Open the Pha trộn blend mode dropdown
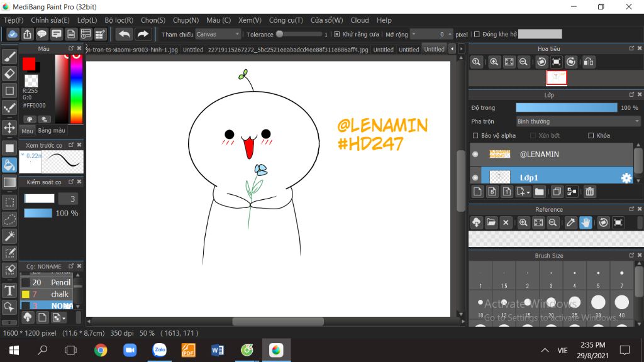 pos(578,121)
